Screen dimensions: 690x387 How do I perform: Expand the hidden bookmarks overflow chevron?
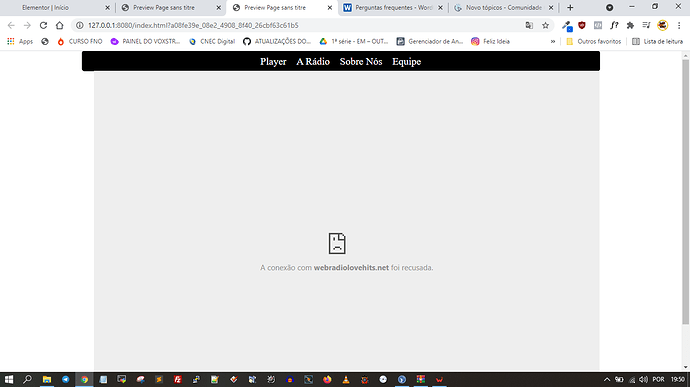pos(553,41)
